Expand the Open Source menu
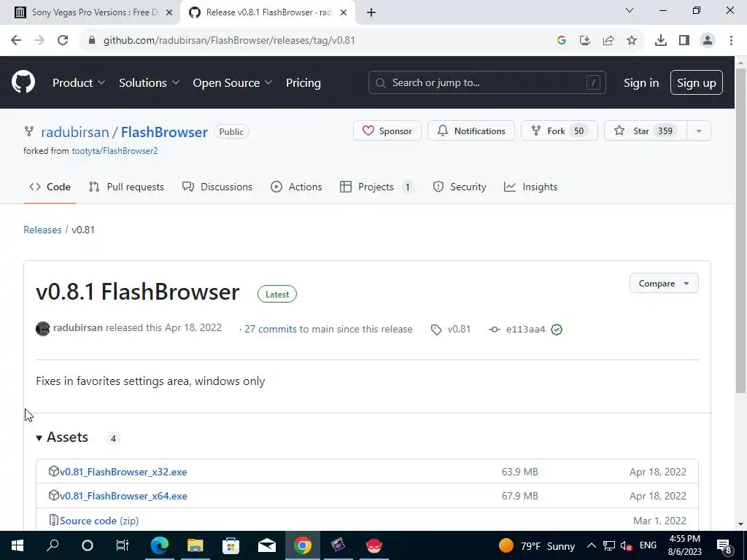 pyautogui.click(x=233, y=83)
